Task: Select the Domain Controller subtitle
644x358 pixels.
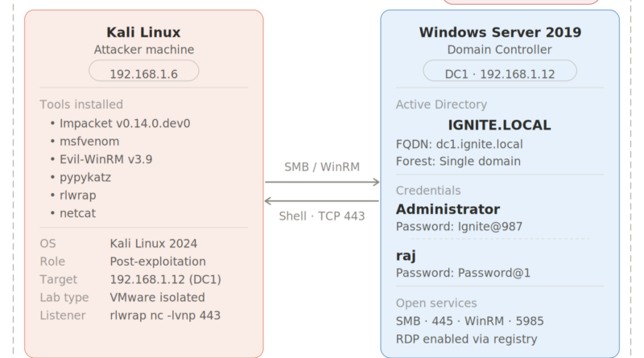Action: click(x=500, y=50)
